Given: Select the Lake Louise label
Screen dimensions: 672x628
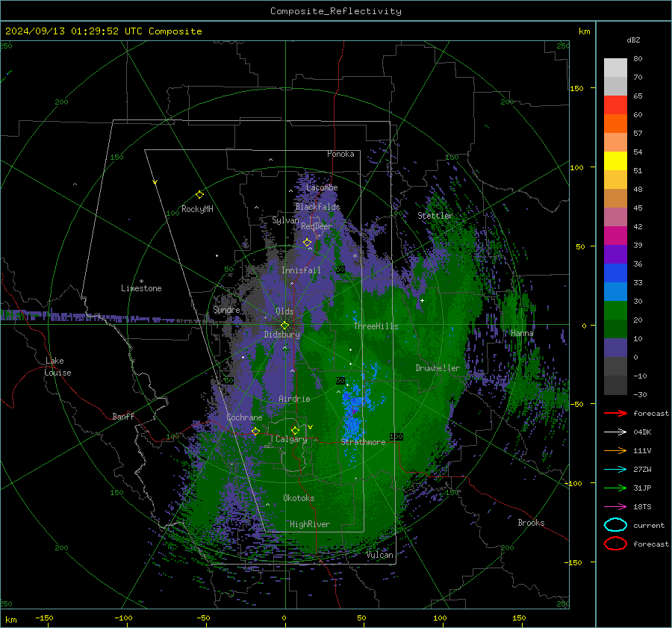Looking at the screenshot, I should pyautogui.click(x=57, y=367).
